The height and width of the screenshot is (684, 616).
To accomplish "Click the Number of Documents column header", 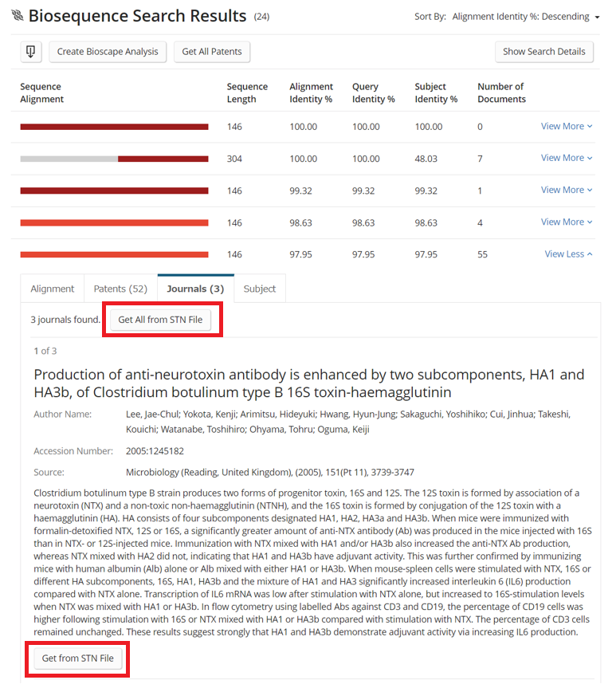I will pos(501,92).
